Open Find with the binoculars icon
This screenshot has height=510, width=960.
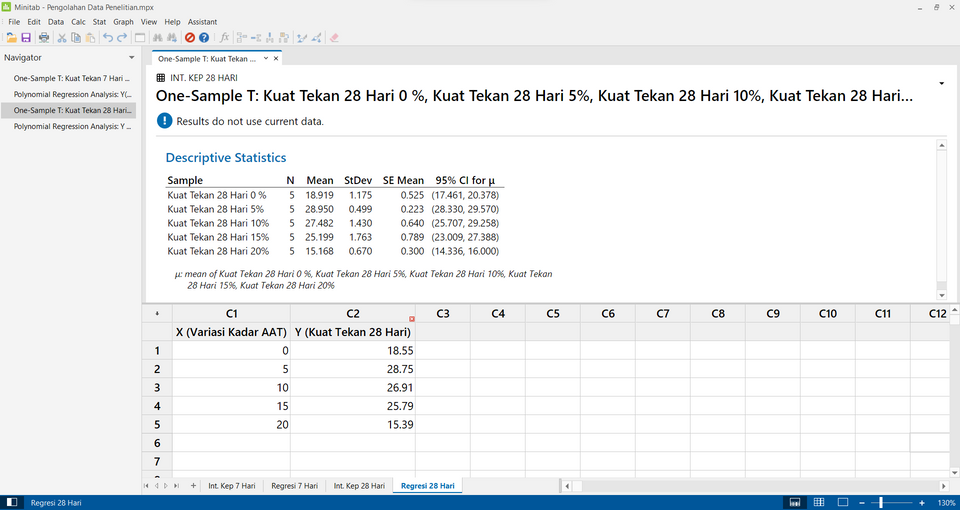coord(157,37)
